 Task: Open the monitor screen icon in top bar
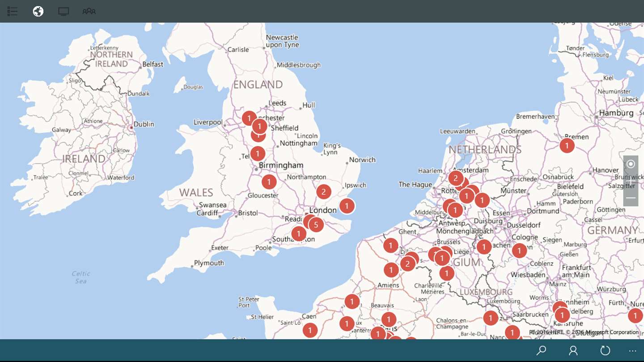click(64, 11)
